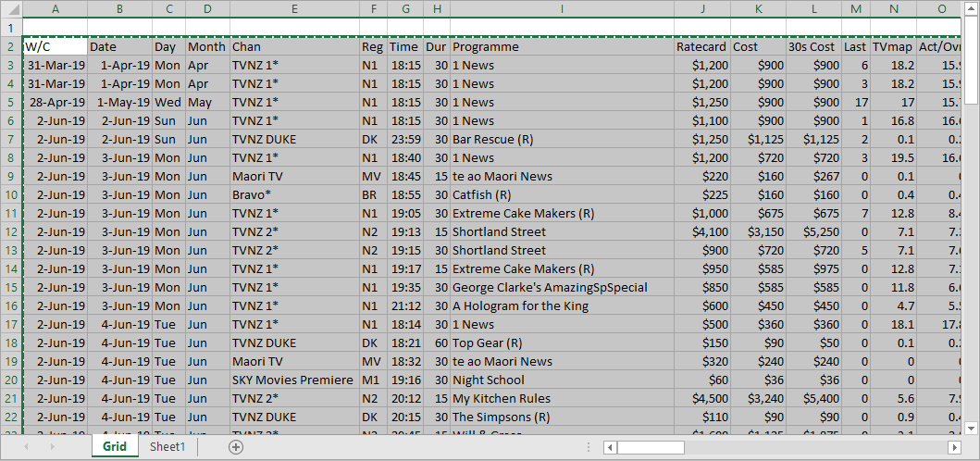
Task: Select column A header
Action: (55, 8)
